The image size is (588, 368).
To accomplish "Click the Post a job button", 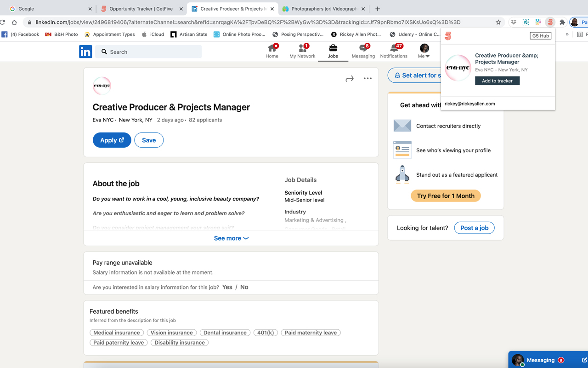I will click(x=474, y=228).
